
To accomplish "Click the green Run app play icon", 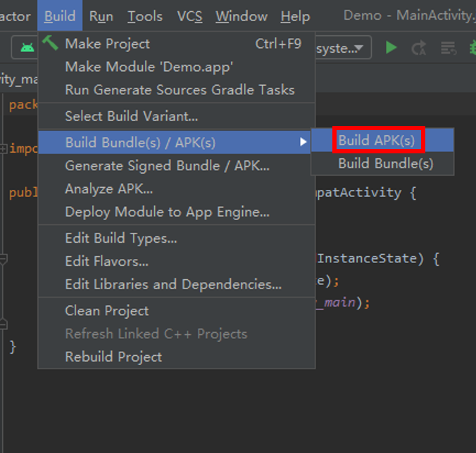I will 391,48.
